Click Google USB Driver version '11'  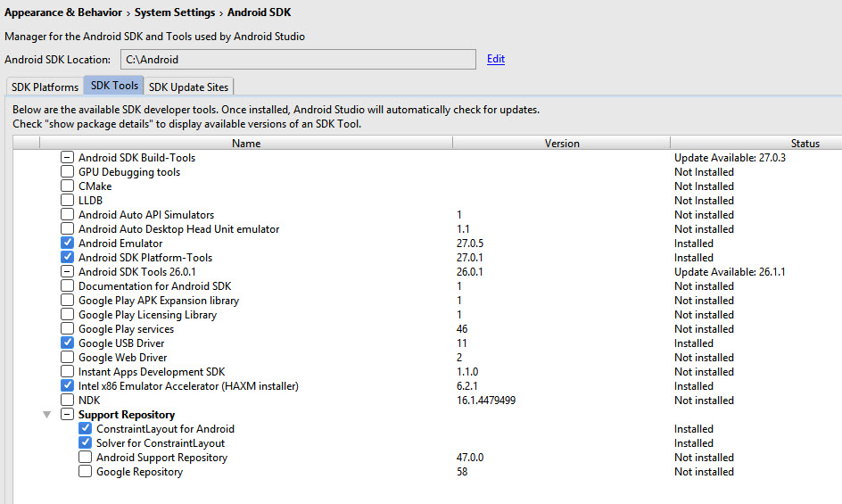[x=461, y=343]
